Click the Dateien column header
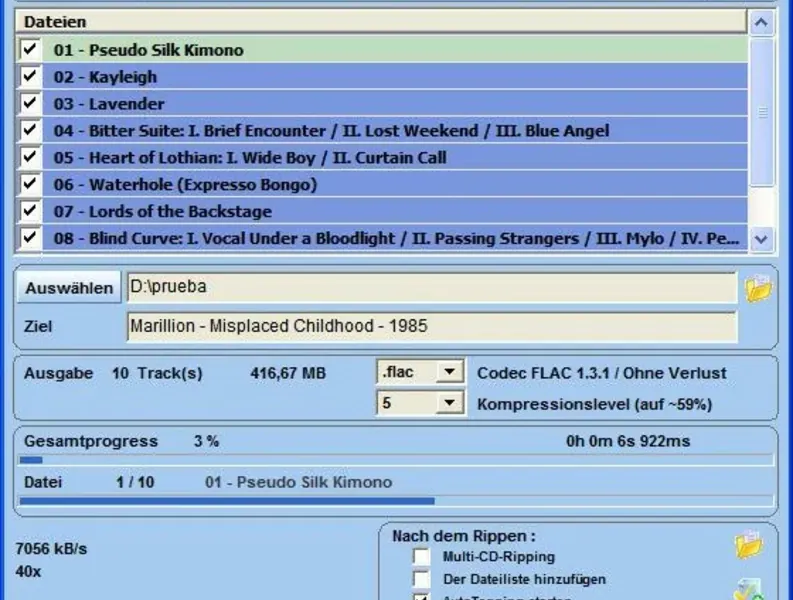This screenshot has width=793, height=600. click(x=381, y=22)
